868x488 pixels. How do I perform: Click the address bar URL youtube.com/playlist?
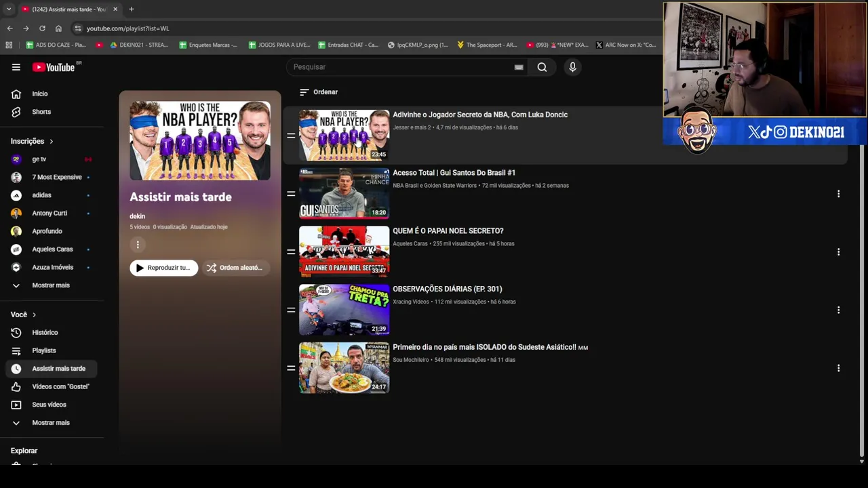(x=128, y=28)
